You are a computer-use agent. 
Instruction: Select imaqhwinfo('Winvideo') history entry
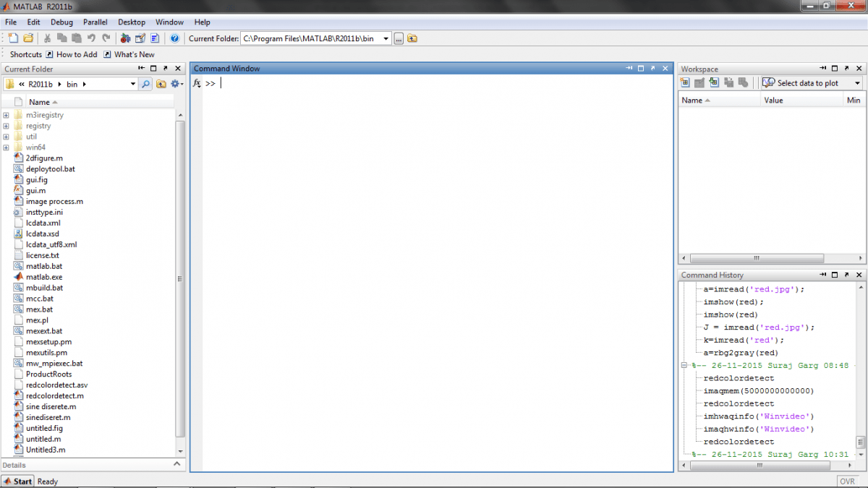759,429
